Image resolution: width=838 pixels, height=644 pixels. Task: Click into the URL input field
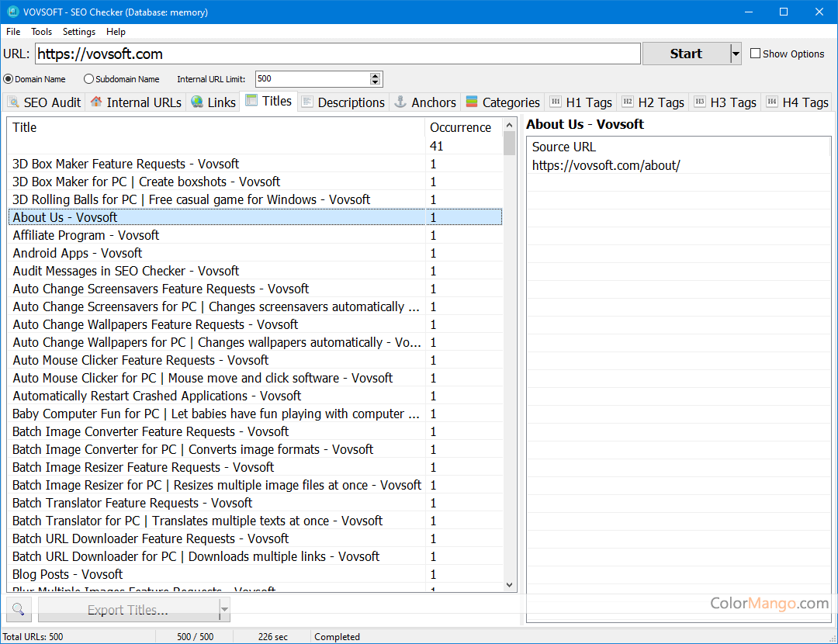pos(338,54)
